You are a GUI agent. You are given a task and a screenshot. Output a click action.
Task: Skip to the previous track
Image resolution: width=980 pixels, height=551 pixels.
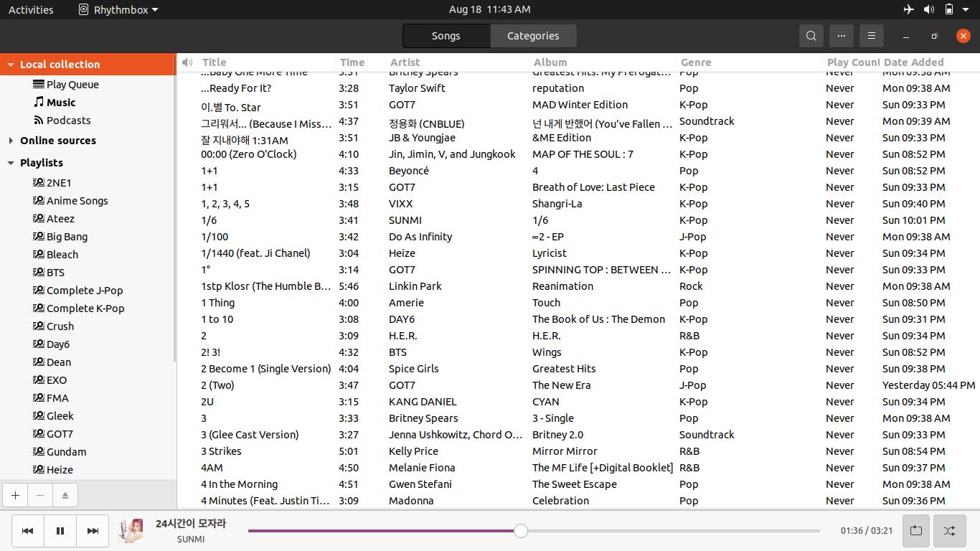coord(28,531)
